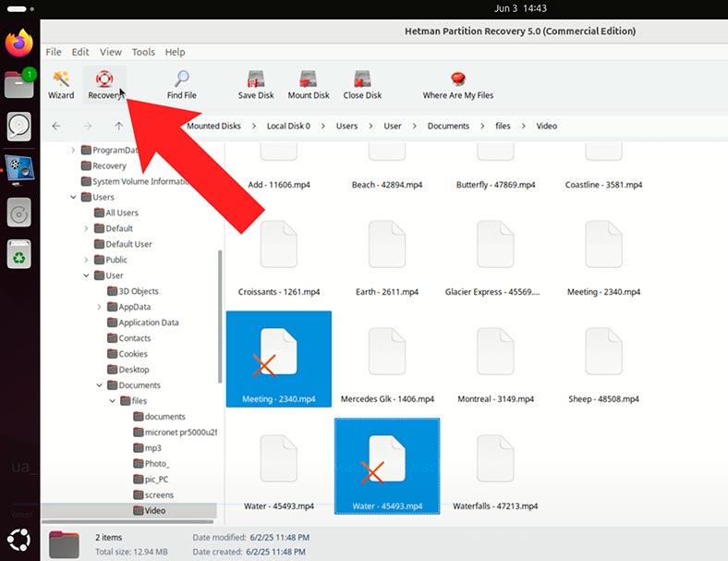The image size is (728, 561).
Task: Select All Users folder in tree
Action: [x=116, y=213]
